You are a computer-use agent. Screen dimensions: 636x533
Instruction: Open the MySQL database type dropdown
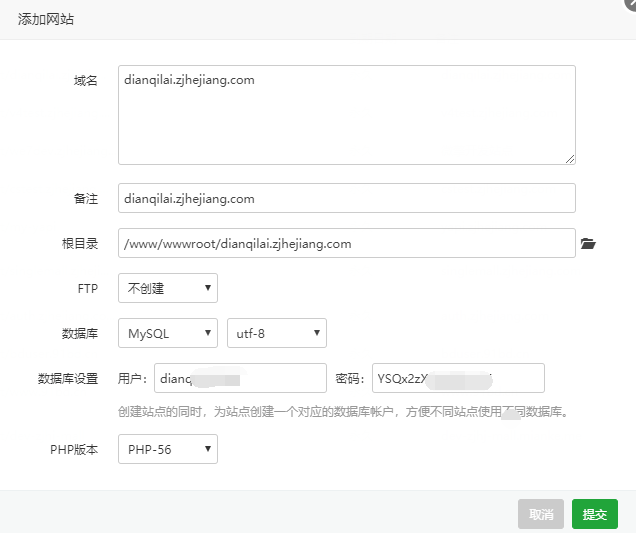click(x=168, y=333)
